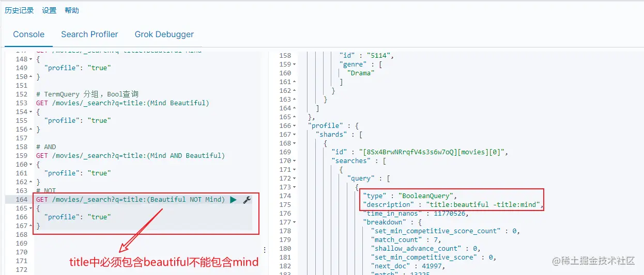Open 设置 settings menu
The height and width of the screenshot is (275, 644).
pyautogui.click(x=49, y=10)
